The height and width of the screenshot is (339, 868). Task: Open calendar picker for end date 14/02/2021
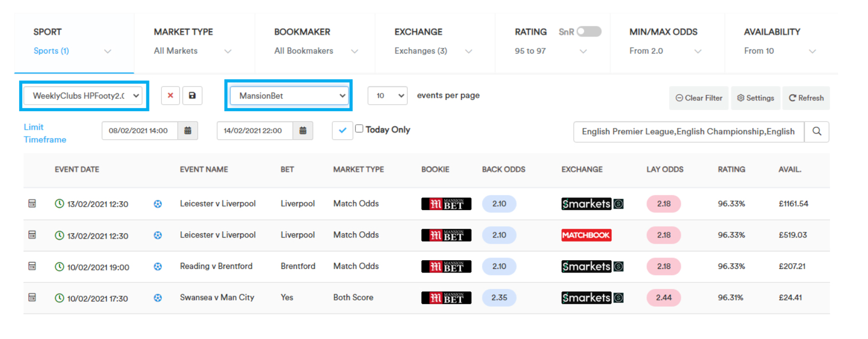click(x=303, y=131)
